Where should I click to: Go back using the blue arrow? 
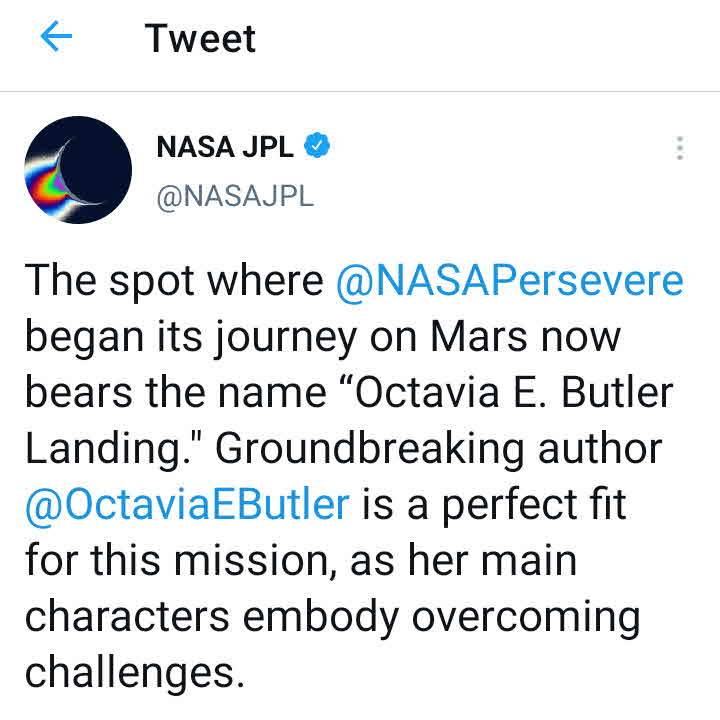(57, 39)
